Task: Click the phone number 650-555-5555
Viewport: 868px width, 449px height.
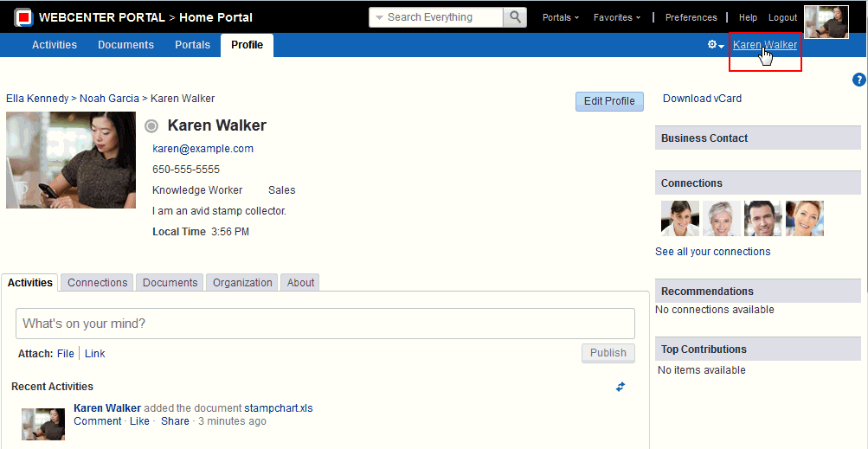Action: coord(186,170)
